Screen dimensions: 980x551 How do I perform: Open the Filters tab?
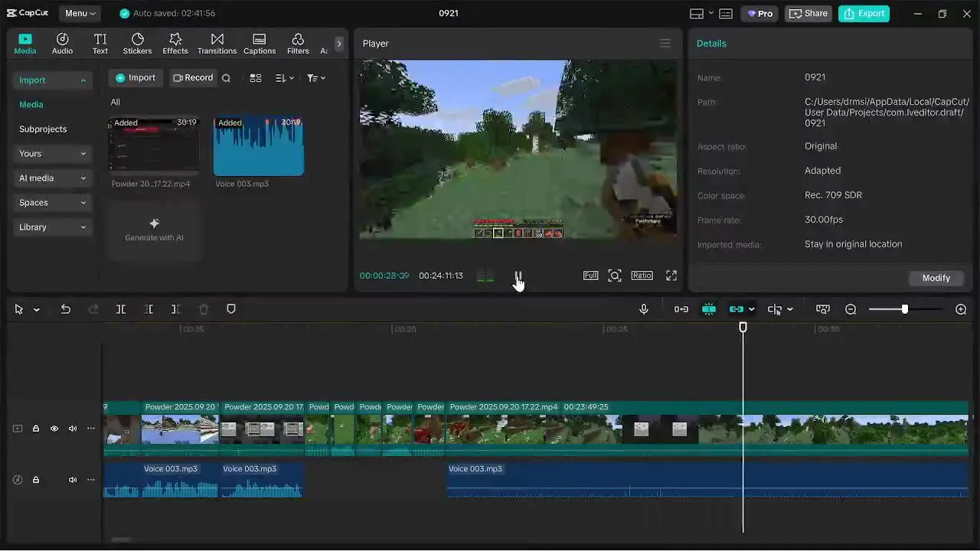tap(298, 44)
